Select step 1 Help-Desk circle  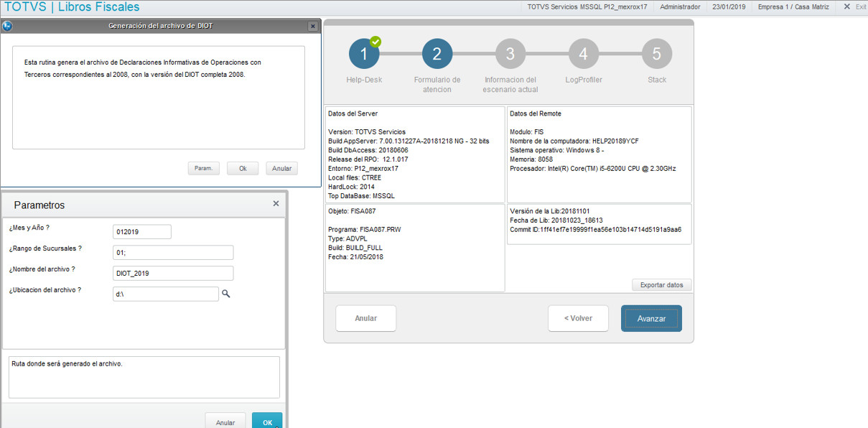364,54
